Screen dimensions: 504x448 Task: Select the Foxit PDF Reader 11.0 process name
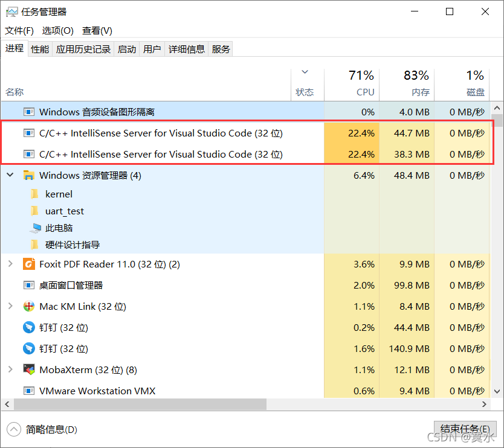(109, 264)
